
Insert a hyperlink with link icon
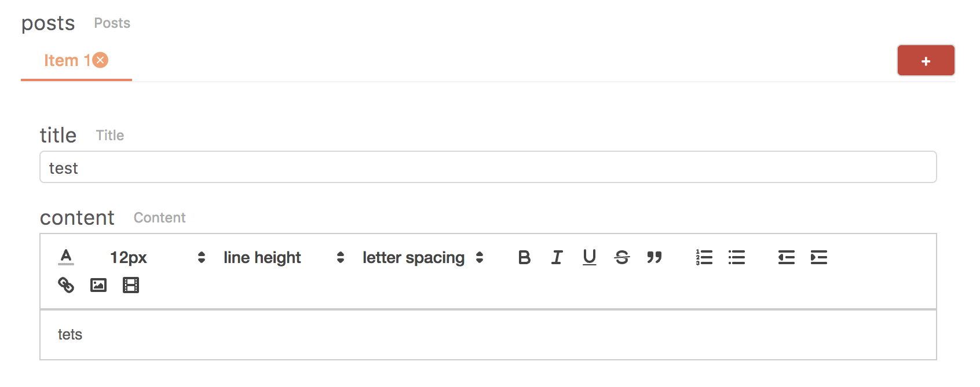[x=66, y=285]
